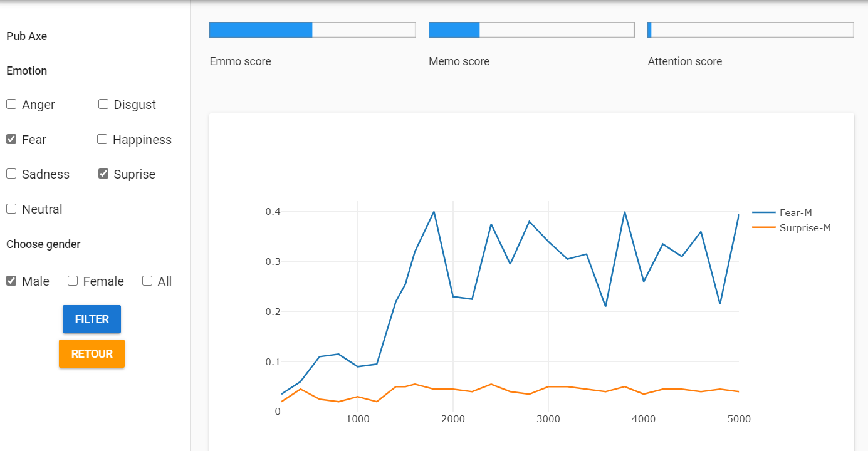This screenshot has height=451, width=868.
Task: Hide the Fear-M series via legend
Action: pos(795,213)
